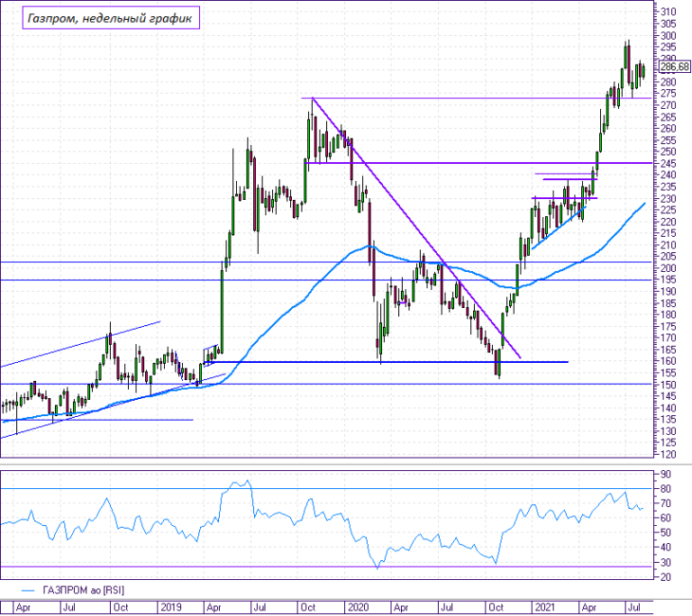Click the 310 price axis label
This screenshot has width=692, height=616.
[x=667, y=12]
